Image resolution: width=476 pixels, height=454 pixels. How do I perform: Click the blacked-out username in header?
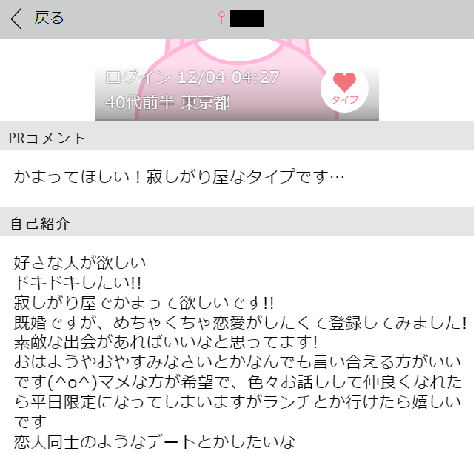tap(247, 19)
